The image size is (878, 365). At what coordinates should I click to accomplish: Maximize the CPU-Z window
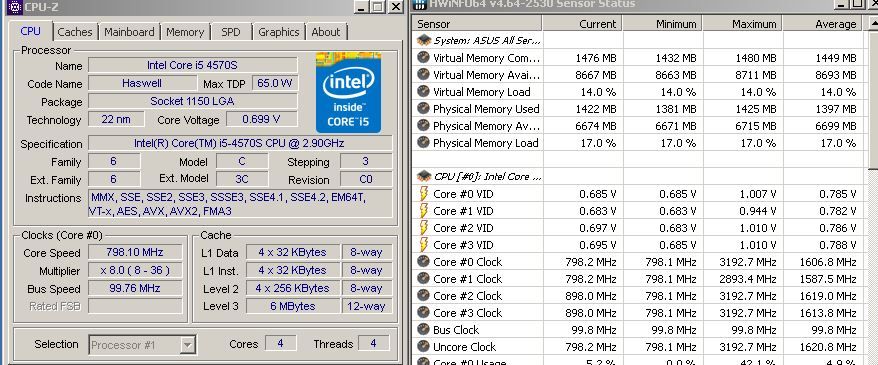(x=378, y=7)
